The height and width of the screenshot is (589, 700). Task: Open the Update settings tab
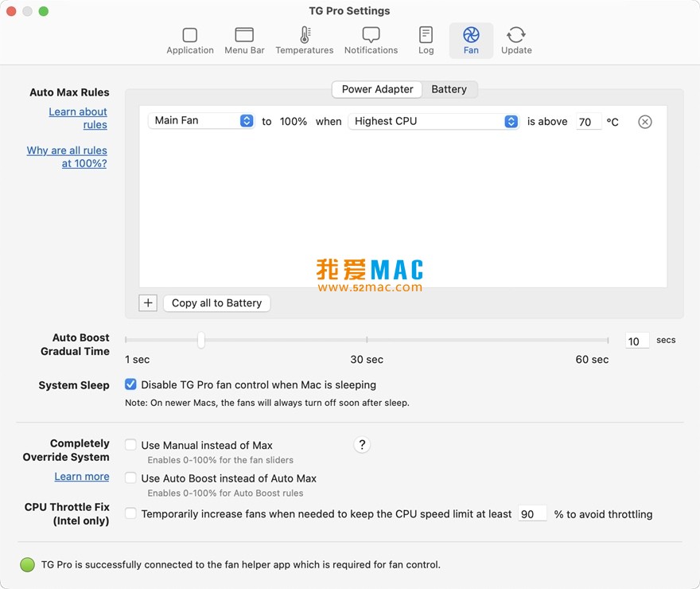click(x=516, y=41)
